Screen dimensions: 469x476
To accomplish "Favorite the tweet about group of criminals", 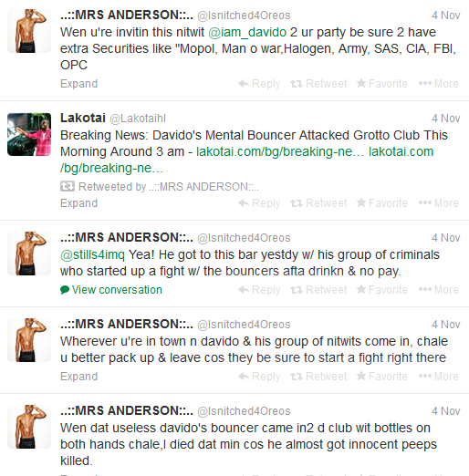I will (x=381, y=290).
